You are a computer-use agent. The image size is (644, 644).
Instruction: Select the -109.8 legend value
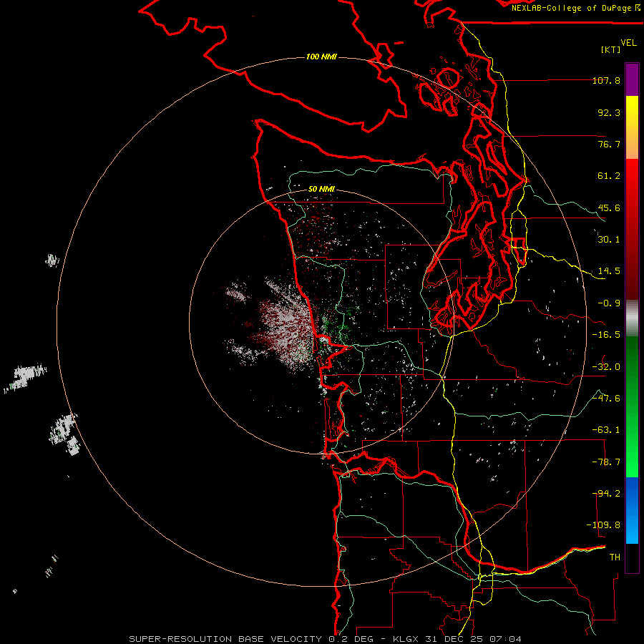[x=603, y=525]
